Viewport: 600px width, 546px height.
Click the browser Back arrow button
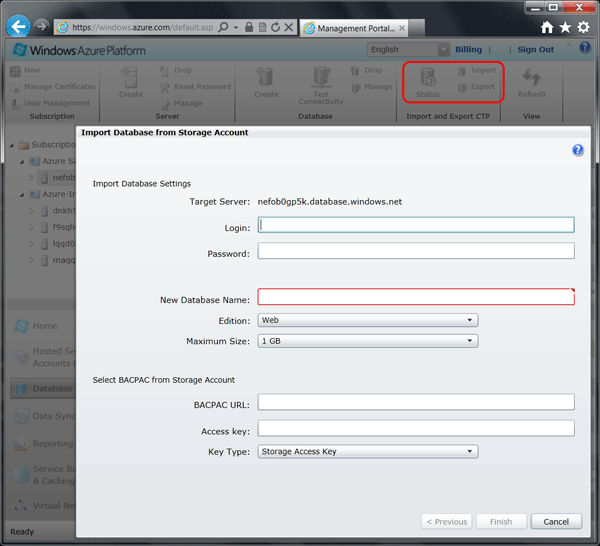[18, 26]
